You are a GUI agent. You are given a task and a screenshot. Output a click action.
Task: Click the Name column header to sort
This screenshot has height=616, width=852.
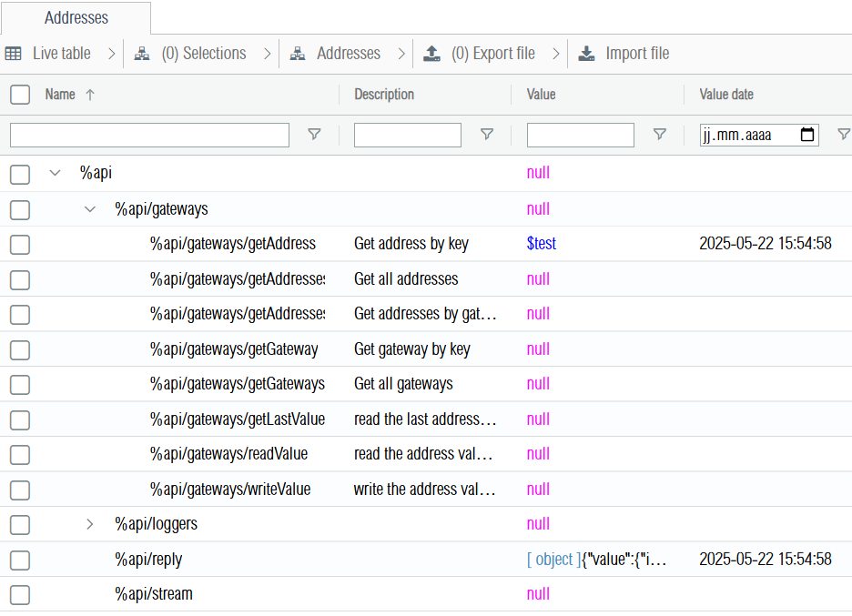(x=60, y=95)
